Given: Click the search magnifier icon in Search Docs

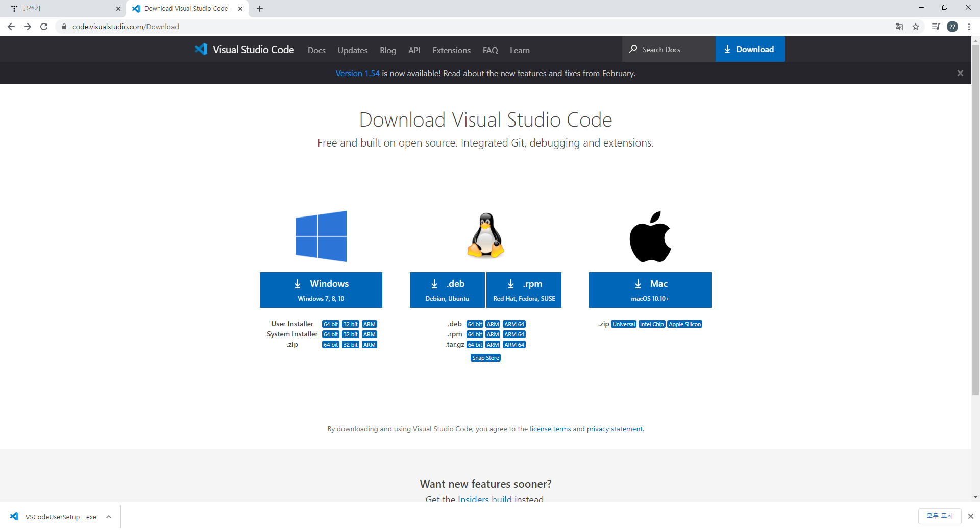Looking at the screenshot, I should (x=633, y=49).
